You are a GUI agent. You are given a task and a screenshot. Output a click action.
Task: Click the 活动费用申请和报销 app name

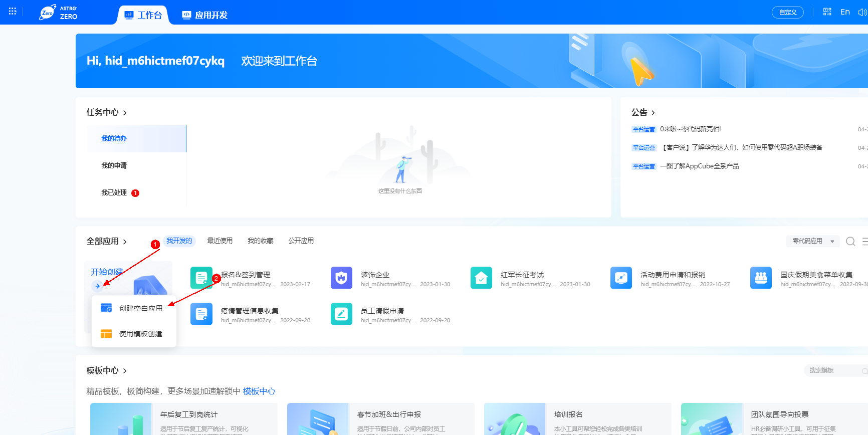pyautogui.click(x=673, y=275)
